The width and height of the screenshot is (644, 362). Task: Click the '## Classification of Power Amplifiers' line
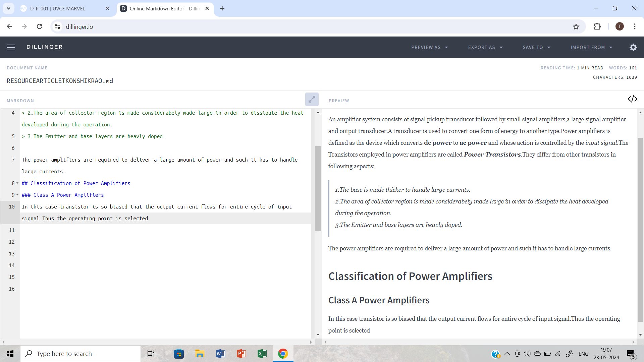(76, 183)
